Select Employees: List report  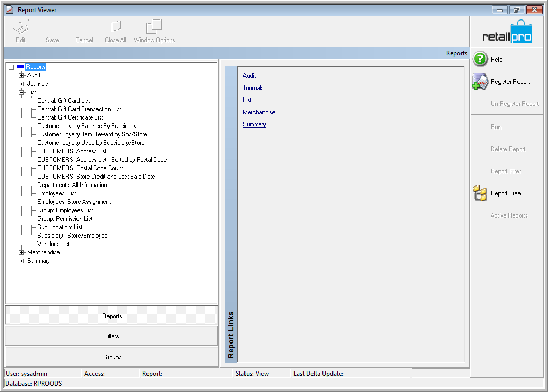click(56, 193)
